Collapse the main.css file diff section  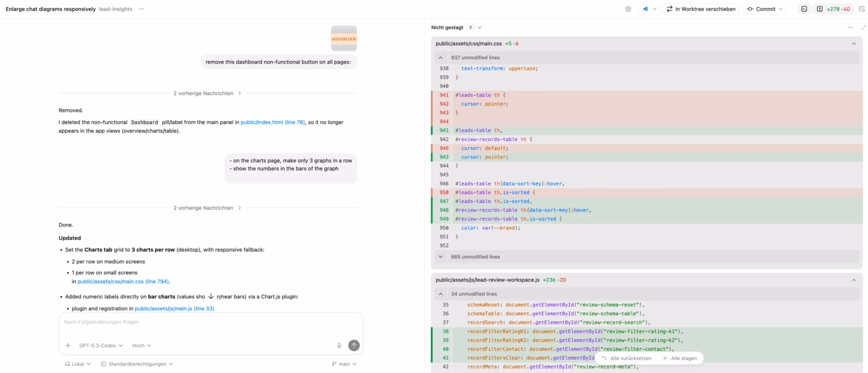click(x=854, y=44)
